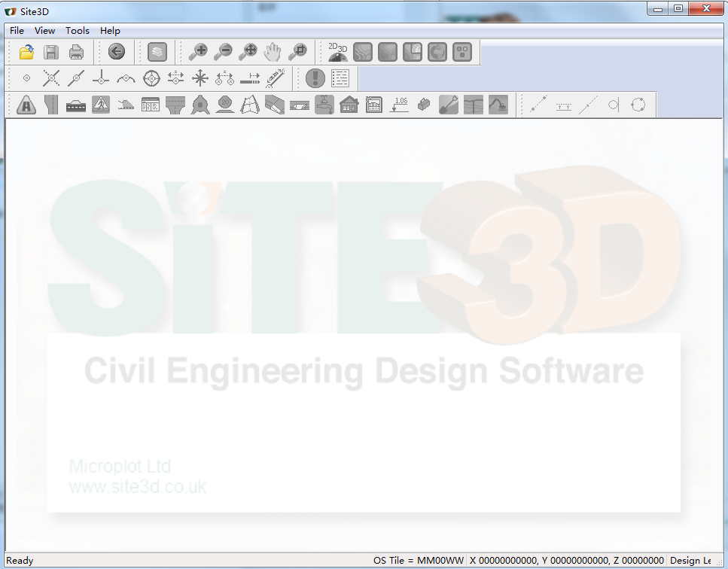Select the circle center target snap icon
This screenshot has width=728, height=569.
[151, 78]
